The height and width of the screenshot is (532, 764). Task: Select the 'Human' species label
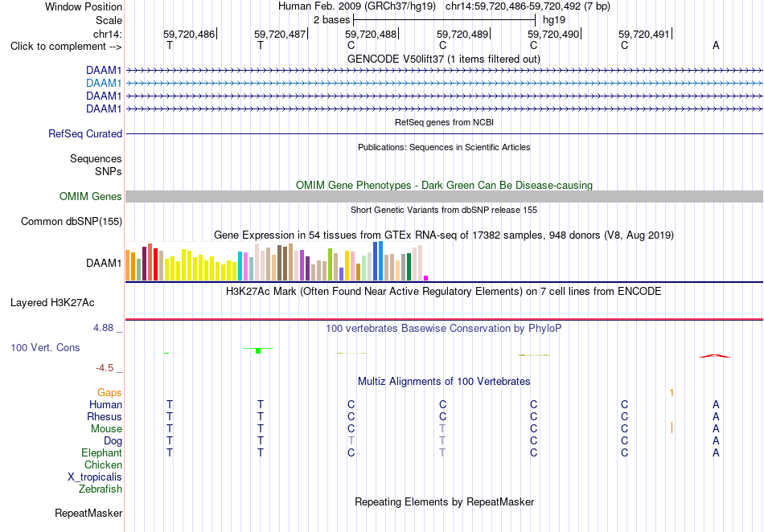[x=105, y=404]
